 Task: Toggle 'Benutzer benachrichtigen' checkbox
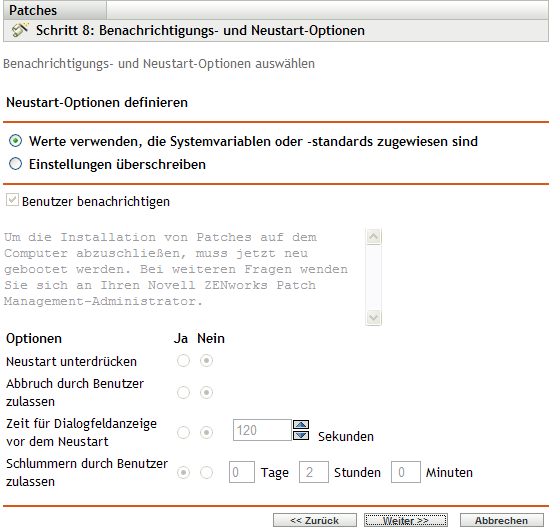point(12,200)
